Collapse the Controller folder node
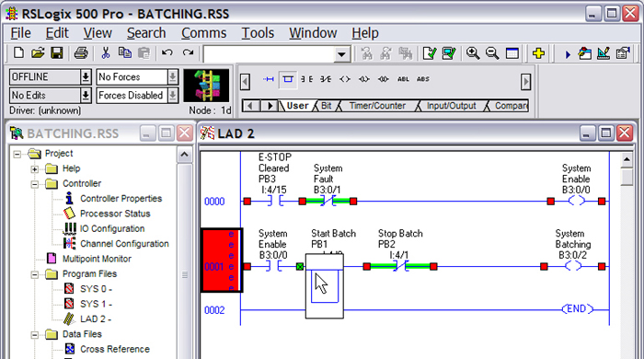644x359 pixels. click(35, 184)
